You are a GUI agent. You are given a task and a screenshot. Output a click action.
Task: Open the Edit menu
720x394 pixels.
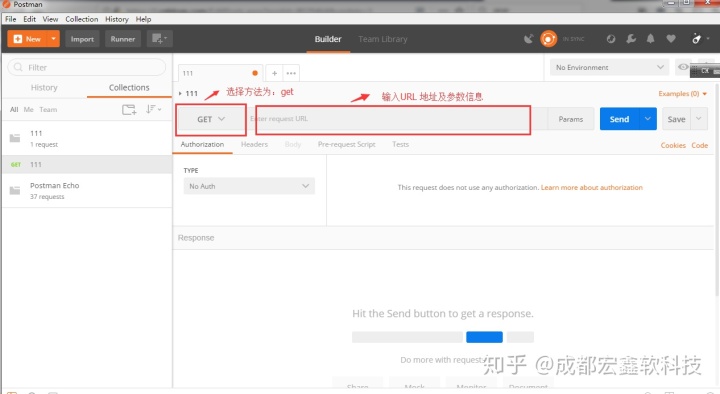click(x=30, y=19)
